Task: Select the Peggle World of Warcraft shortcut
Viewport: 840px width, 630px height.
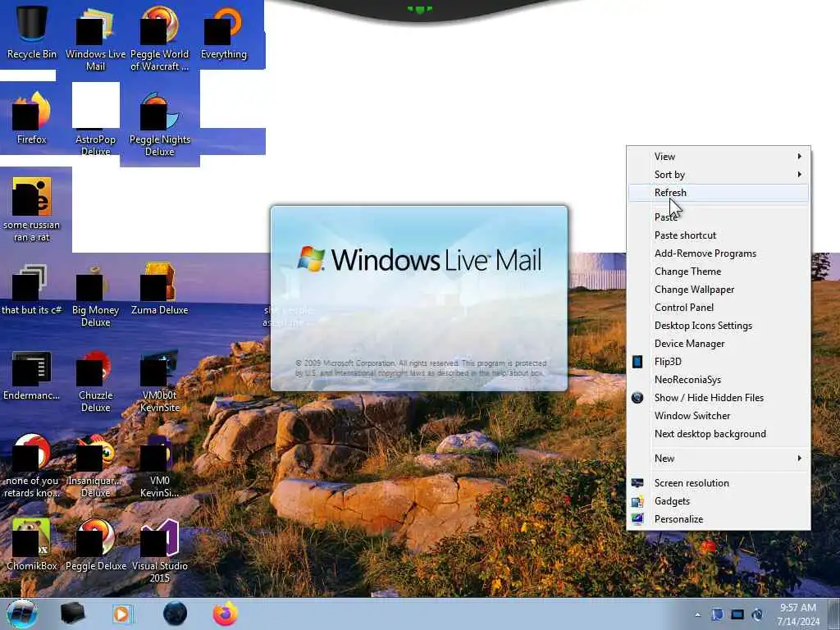Action: coord(160,39)
